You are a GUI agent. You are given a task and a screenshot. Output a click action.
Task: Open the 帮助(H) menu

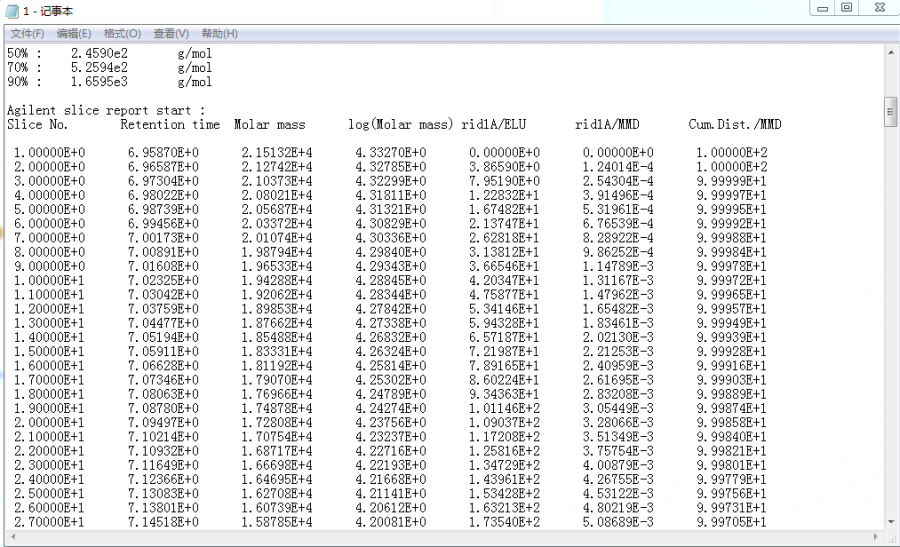coord(219,34)
